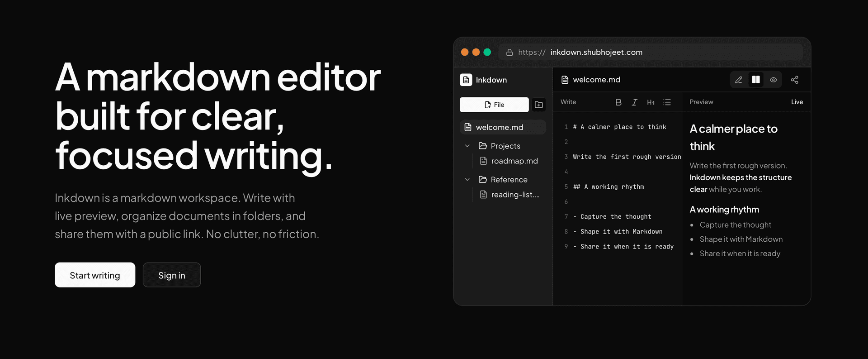The width and height of the screenshot is (868, 359).
Task: Insert a bullet list
Action: [x=667, y=102]
